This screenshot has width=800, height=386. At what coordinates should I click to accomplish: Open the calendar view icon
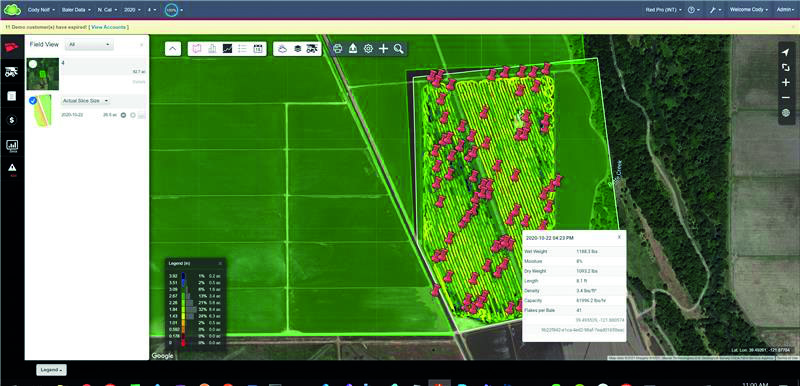coord(258,48)
